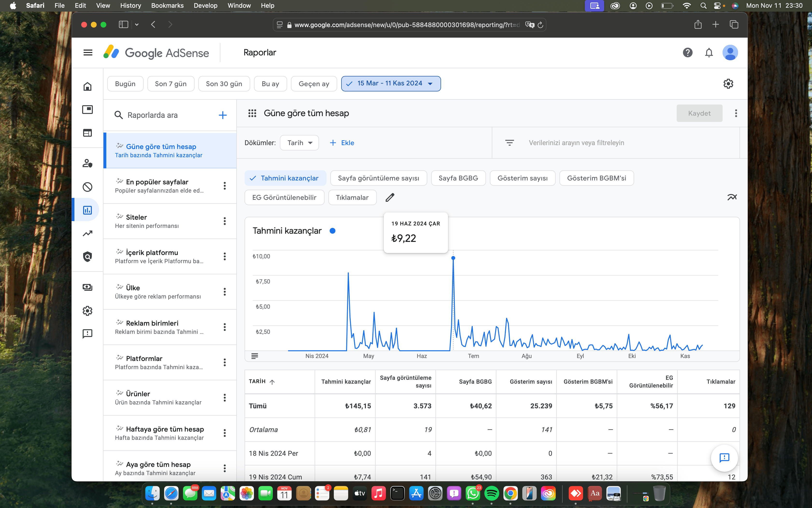Expand options for İçerik platformu report
The width and height of the screenshot is (812, 508).
(x=225, y=256)
